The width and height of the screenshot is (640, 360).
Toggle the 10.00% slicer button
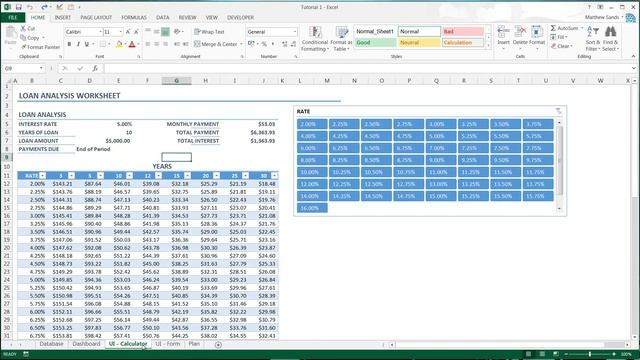pyautogui.click(x=312, y=172)
